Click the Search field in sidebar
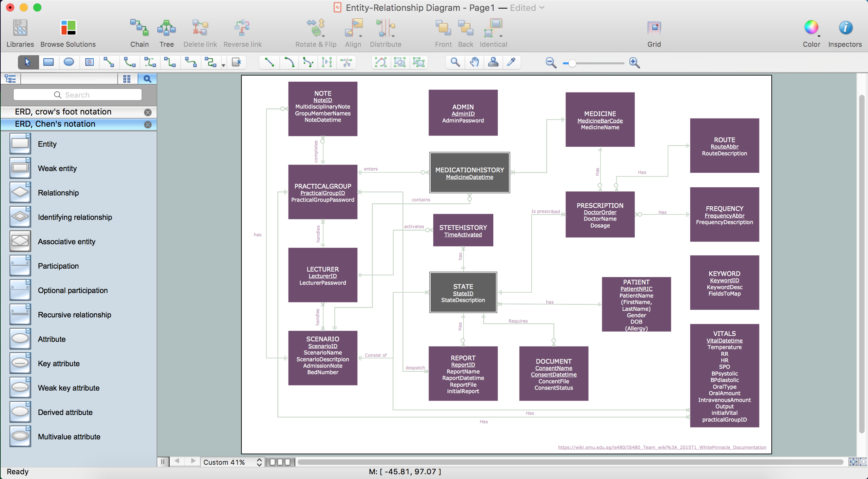 coord(79,95)
